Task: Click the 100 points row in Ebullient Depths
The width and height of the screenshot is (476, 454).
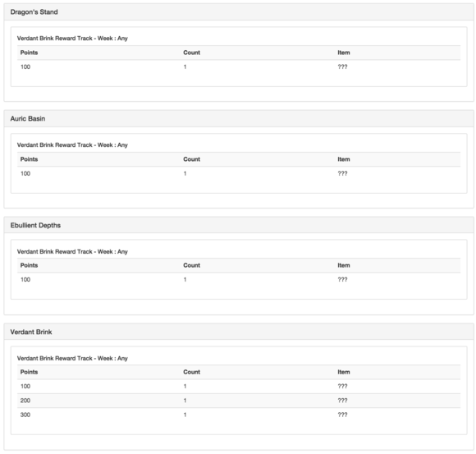Action: (239, 280)
